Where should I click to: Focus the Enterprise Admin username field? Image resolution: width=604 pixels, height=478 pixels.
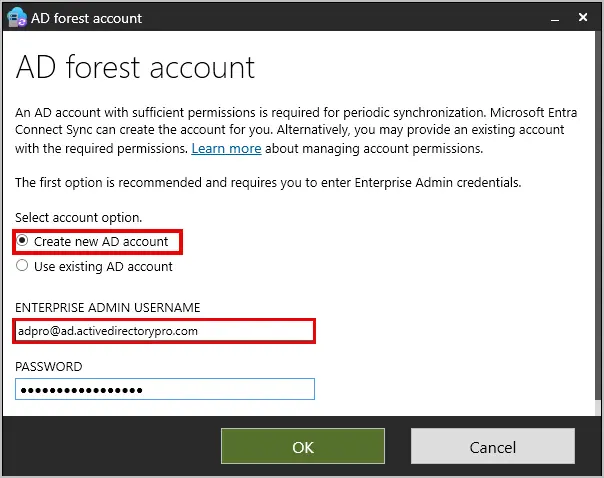pos(165,330)
